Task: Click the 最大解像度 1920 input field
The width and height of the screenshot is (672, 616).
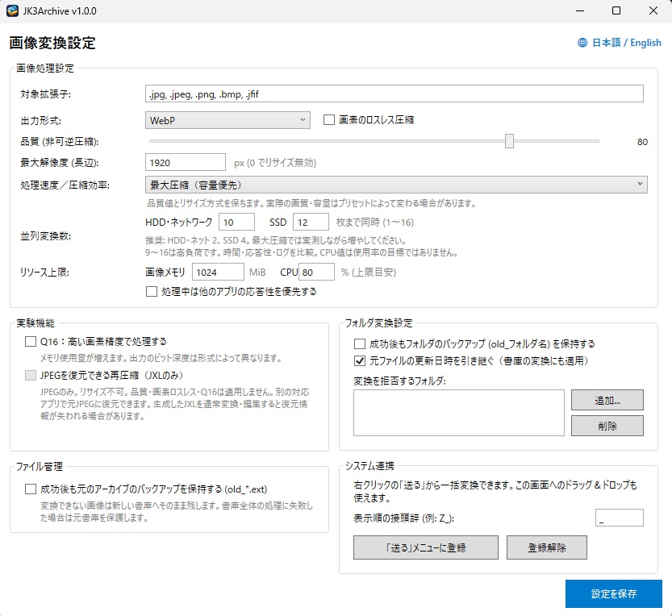Action: 186,162
